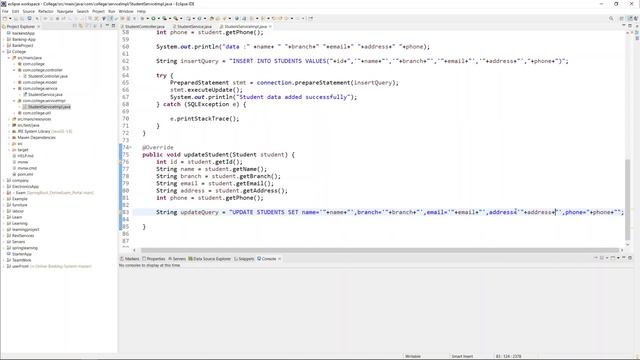Click the editor vertical scrollbar thumb
The image size is (640, 360).
628,200
